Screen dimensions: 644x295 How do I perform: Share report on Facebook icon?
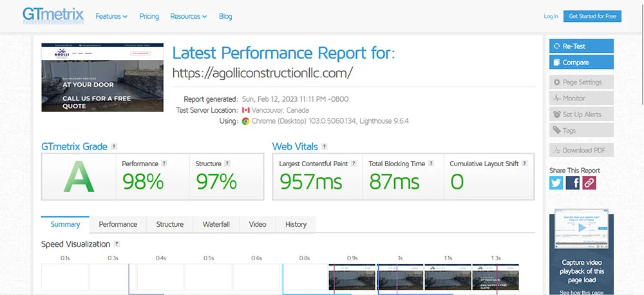tap(573, 183)
